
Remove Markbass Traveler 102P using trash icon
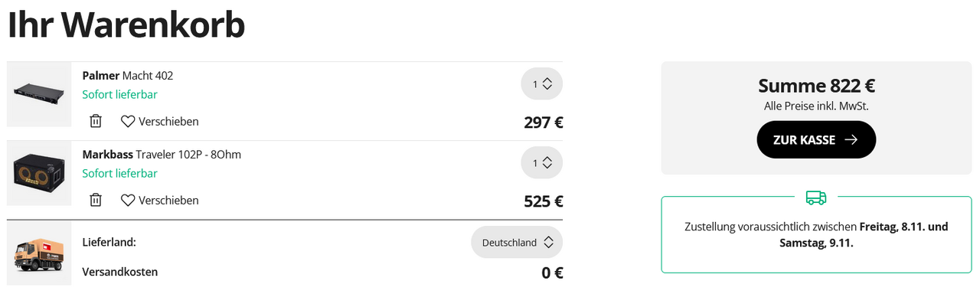[96, 200]
